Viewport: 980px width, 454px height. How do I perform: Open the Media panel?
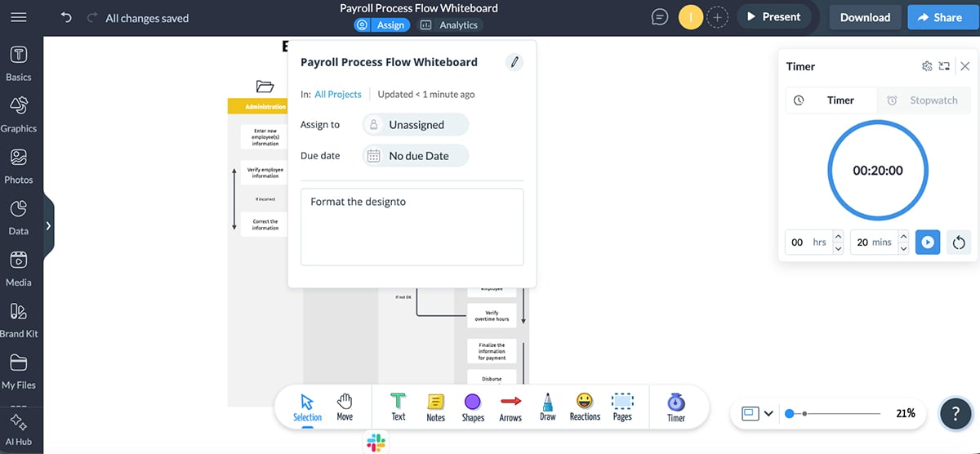18,269
